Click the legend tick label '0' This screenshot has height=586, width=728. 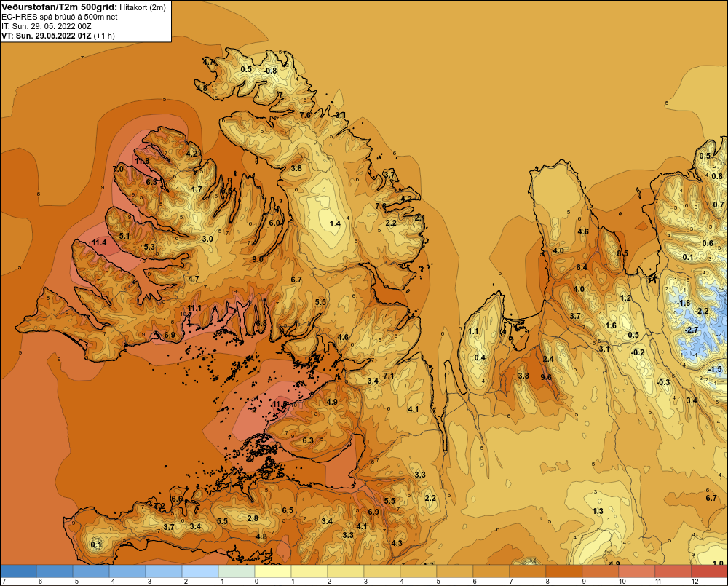(x=257, y=582)
